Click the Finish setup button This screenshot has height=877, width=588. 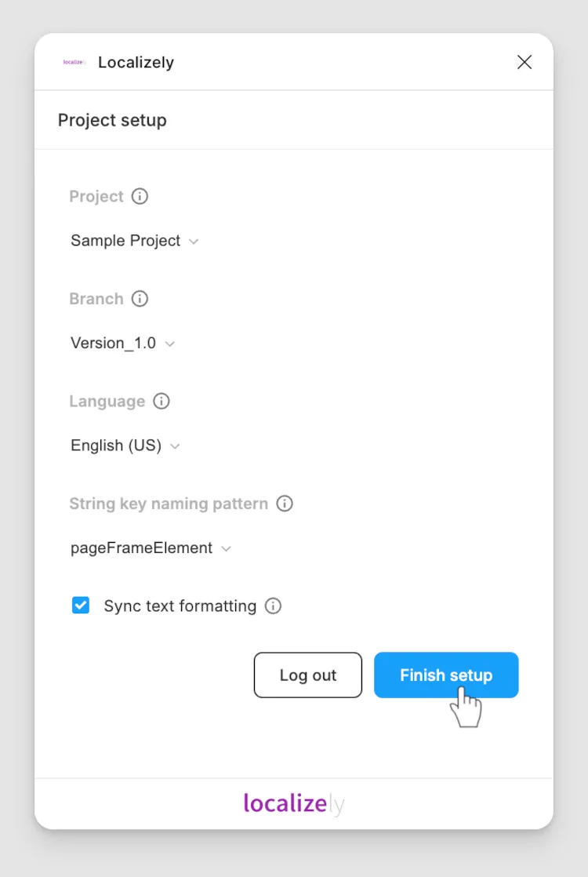pos(446,675)
